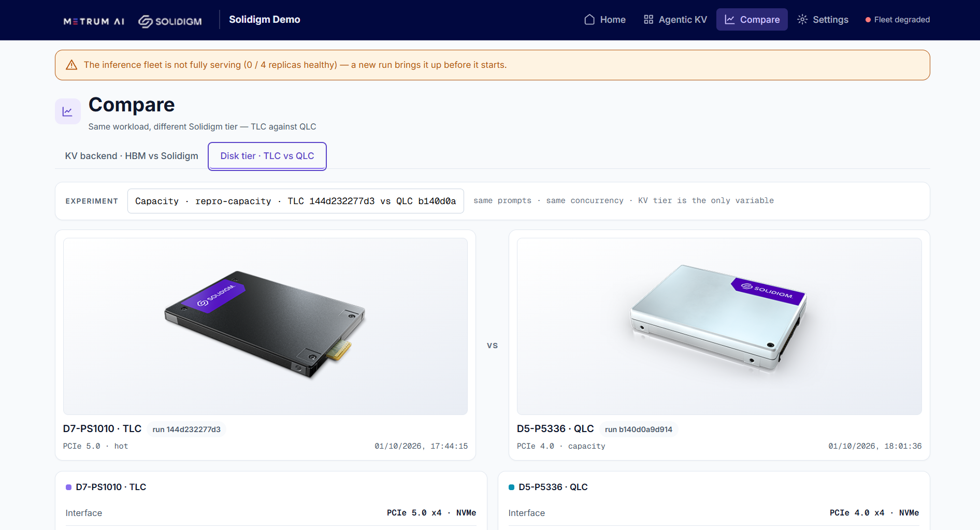Click the Solidigm Demo title

tap(265, 19)
